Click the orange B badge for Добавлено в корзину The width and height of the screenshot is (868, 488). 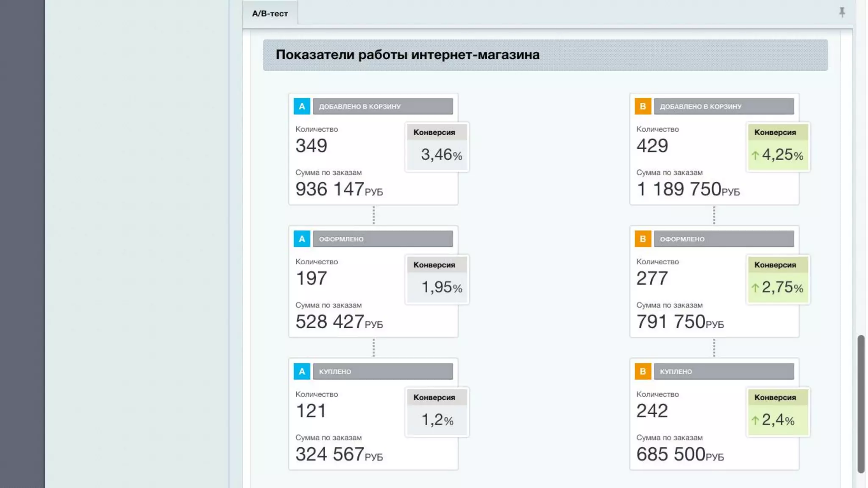pyautogui.click(x=643, y=106)
